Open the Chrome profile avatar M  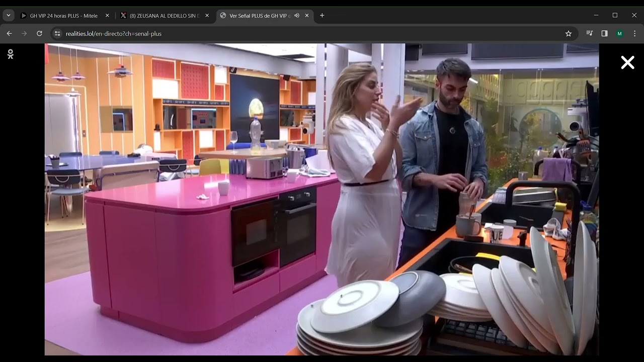(619, 34)
